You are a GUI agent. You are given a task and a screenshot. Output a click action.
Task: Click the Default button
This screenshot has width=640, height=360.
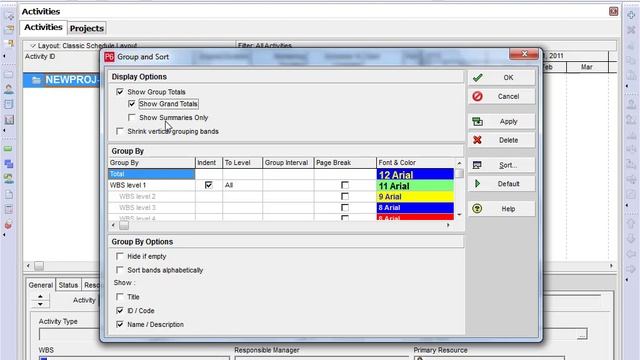coord(502,184)
